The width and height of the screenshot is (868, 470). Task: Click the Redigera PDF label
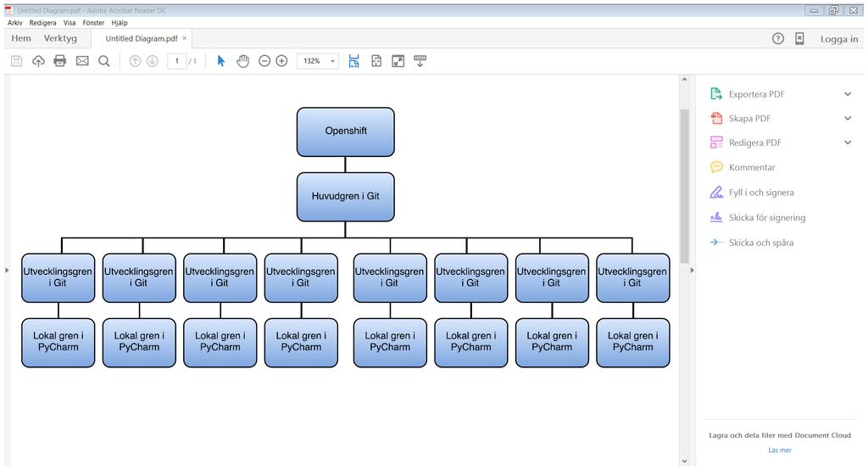[754, 143]
